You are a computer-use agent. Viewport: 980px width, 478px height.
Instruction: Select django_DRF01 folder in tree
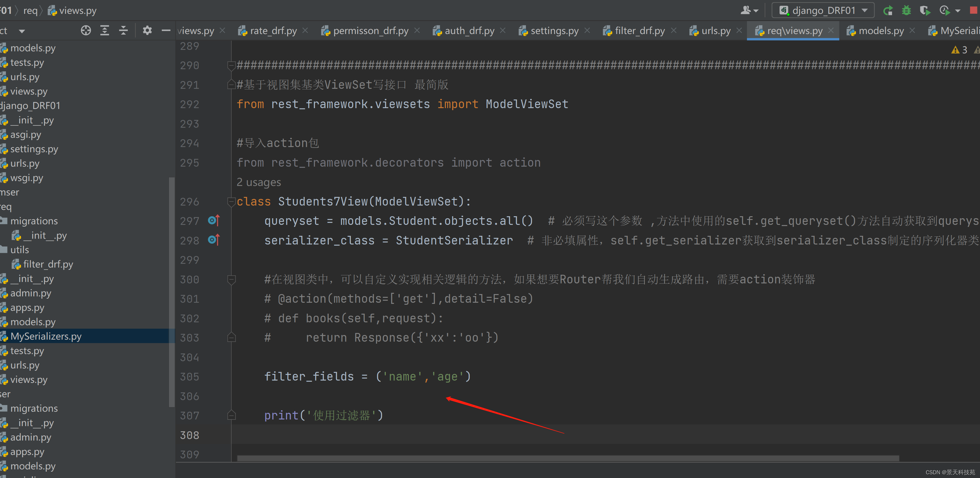click(x=31, y=106)
